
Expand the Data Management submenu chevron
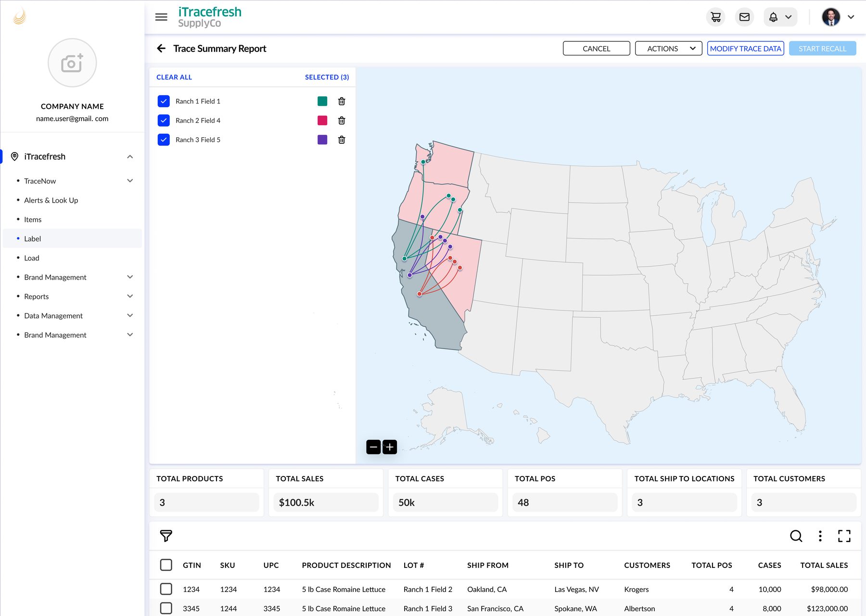tap(130, 316)
